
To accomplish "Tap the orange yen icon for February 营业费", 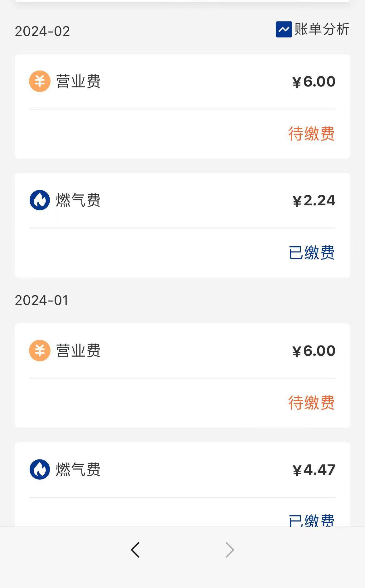I will point(40,81).
